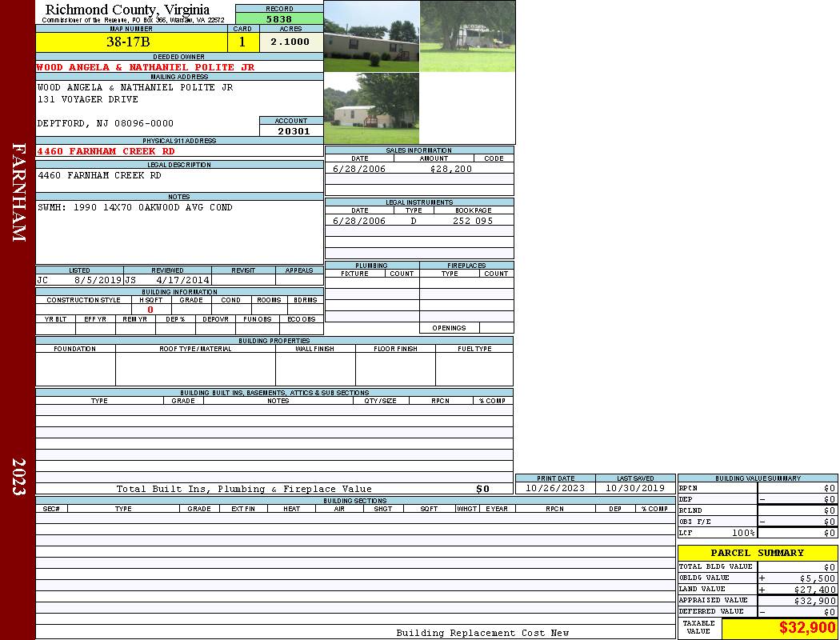Select the last saved date 10/30/2019
Viewport: 840px width, 640px height.
(635, 488)
